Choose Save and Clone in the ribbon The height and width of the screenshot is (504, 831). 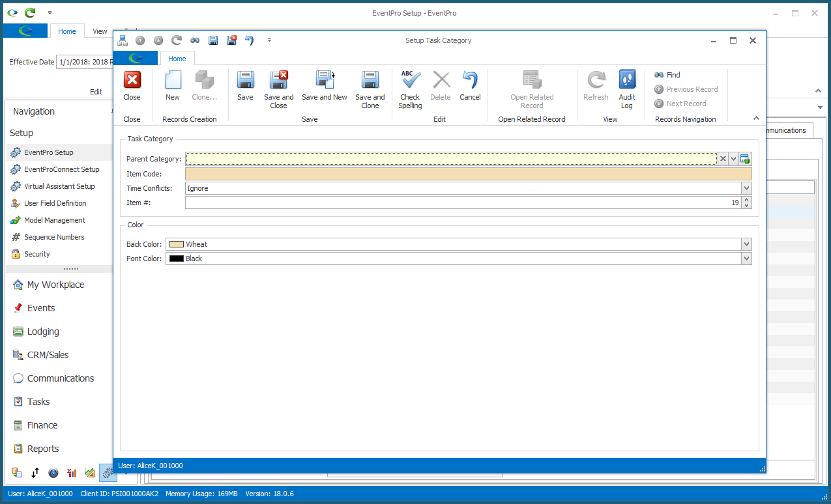coord(370,90)
